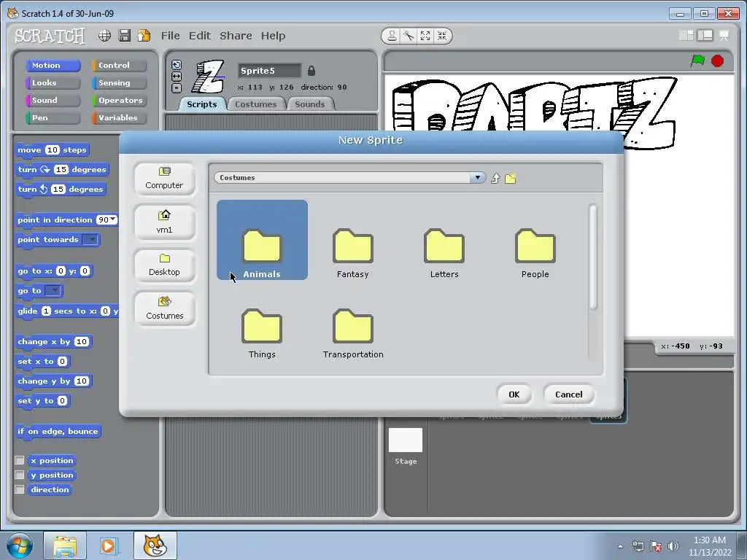Select the Stage thumbnail
This screenshot has width=747, height=560.
pos(406,446)
